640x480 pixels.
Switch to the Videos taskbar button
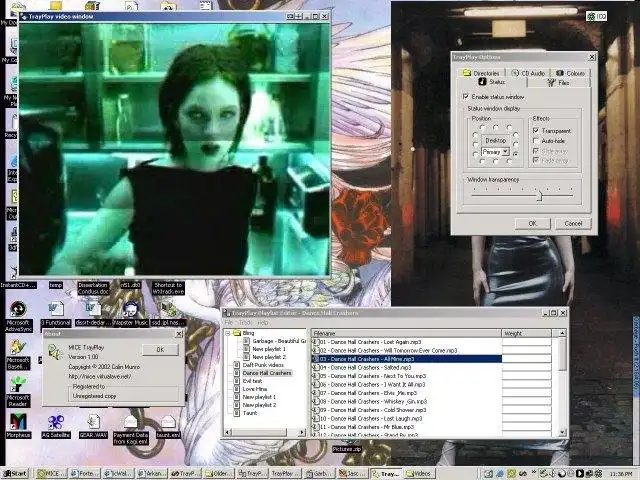(x=420, y=473)
